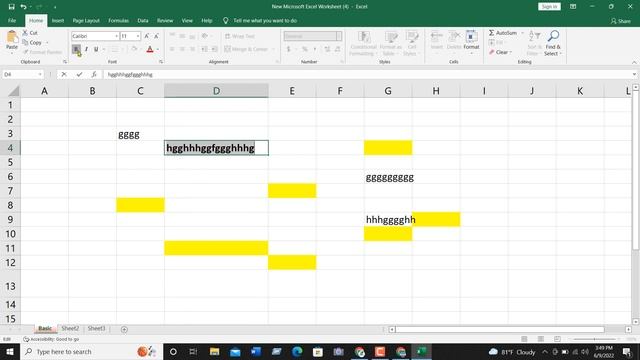Switch to Sheet3 tab
Image resolution: width=640 pixels, height=360 pixels.
[96, 329]
